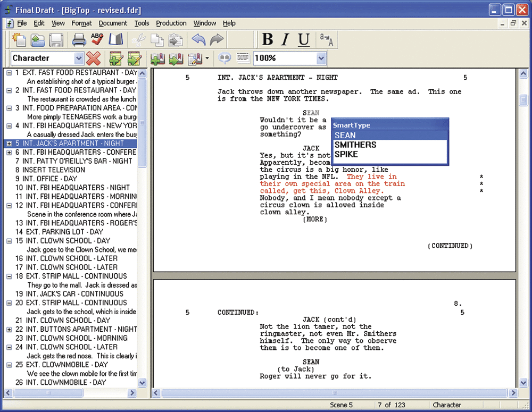Click the Paste clipboard icon
Screen dimensions: 532x412
[176, 40]
